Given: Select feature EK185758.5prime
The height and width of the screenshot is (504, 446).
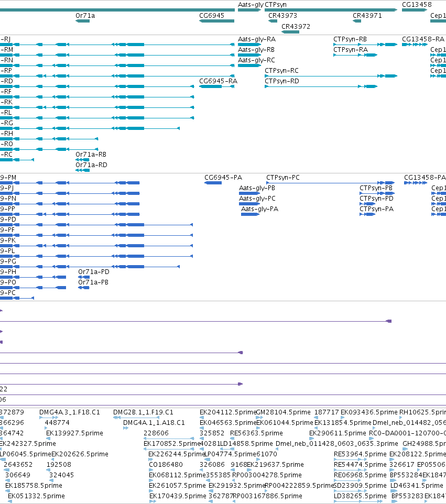Looking at the screenshot, I should point(34,486).
